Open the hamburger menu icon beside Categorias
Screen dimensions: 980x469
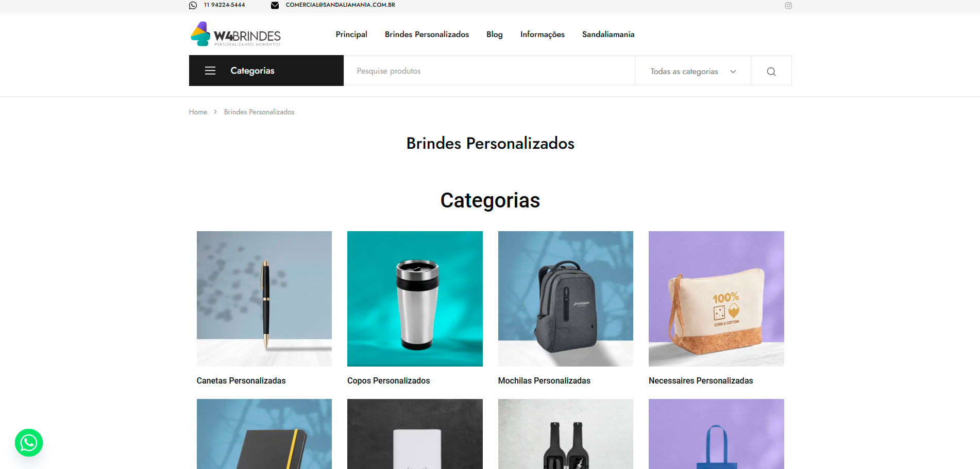click(210, 71)
